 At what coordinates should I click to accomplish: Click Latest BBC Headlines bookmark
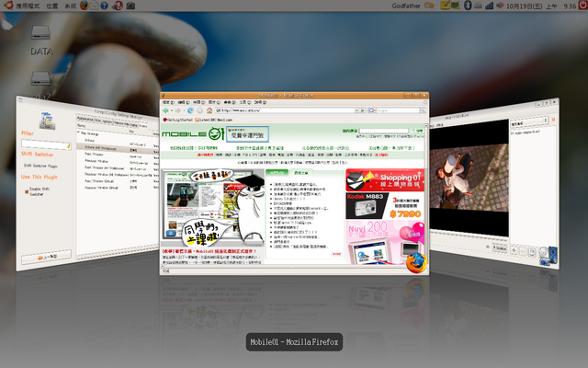(213, 120)
